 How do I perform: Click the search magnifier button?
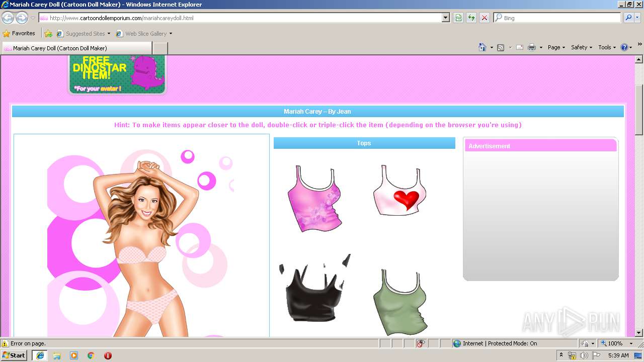(628, 18)
